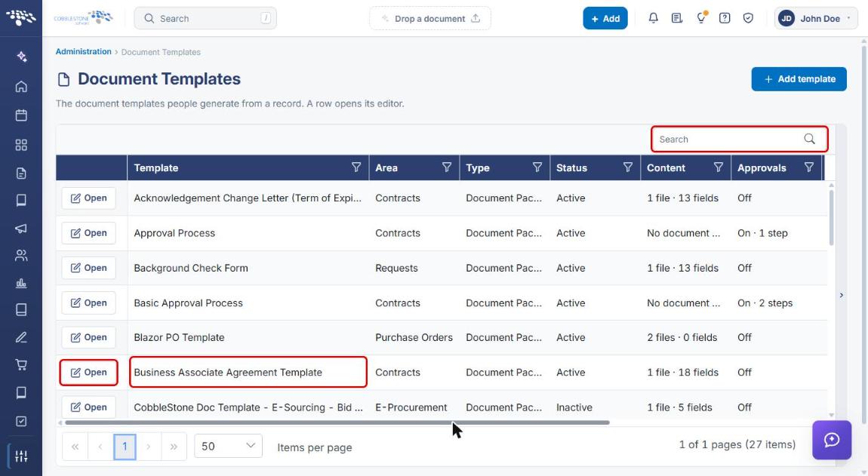
Task: Sort by the Status column header
Action: [571, 167]
